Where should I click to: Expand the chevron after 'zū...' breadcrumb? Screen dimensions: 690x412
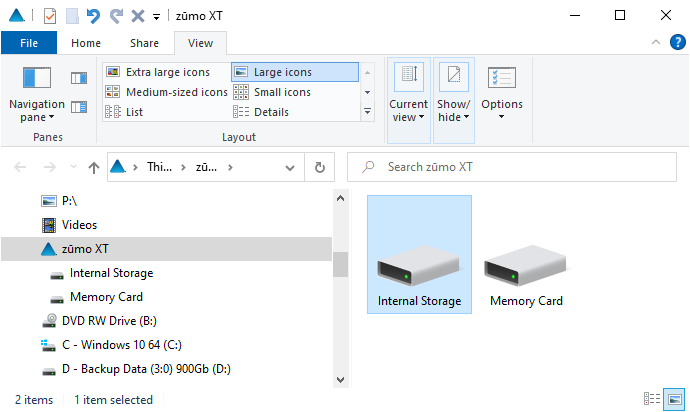[230, 167]
